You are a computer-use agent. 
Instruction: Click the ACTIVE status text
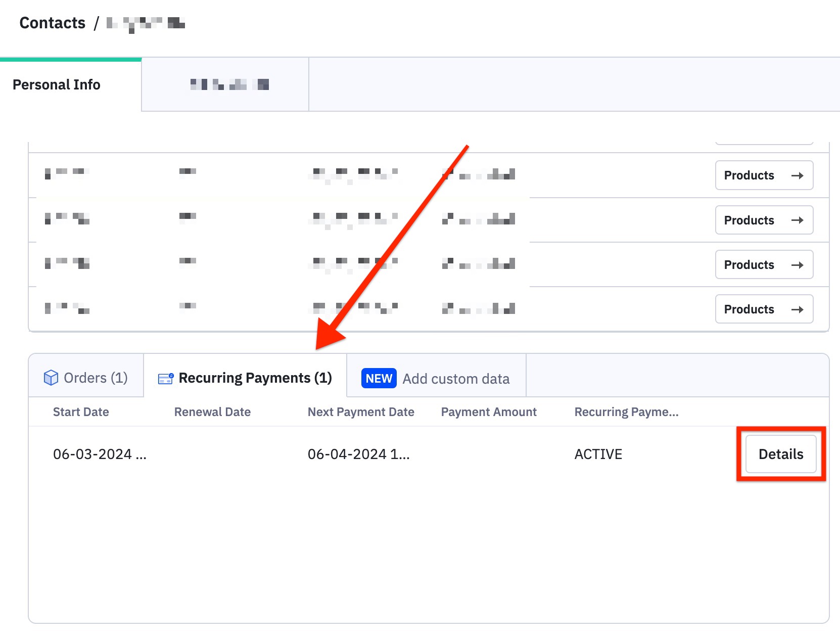pyautogui.click(x=598, y=454)
